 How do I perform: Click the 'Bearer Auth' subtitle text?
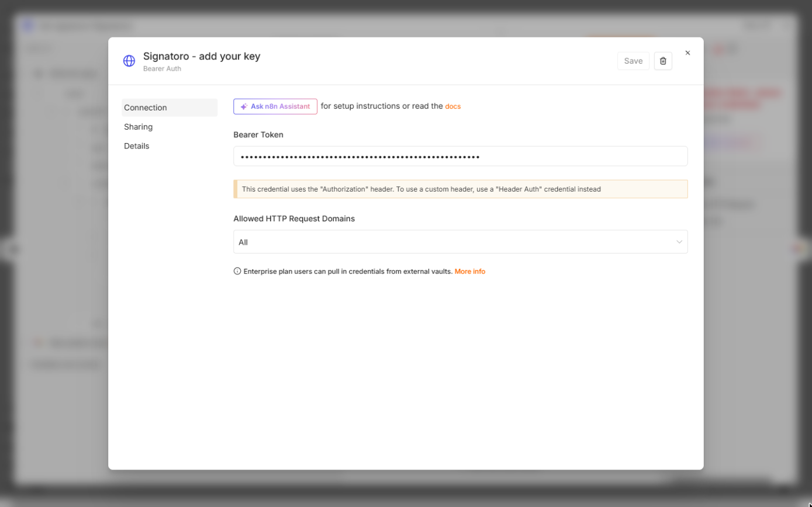[x=162, y=68]
